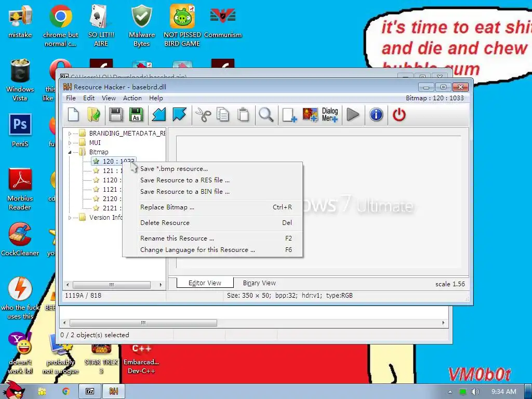This screenshot has height=399, width=532.
Task: Click tree panel horizontal scrollbar left arrow
Action: (68, 285)
